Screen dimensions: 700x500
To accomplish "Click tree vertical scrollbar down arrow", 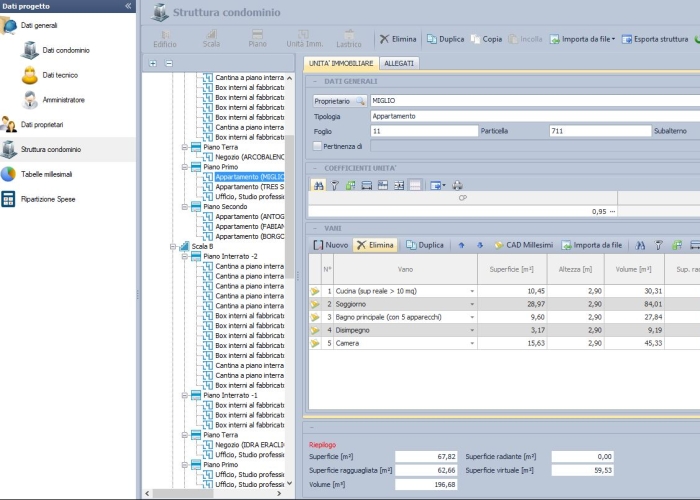I will click(290, 483).
